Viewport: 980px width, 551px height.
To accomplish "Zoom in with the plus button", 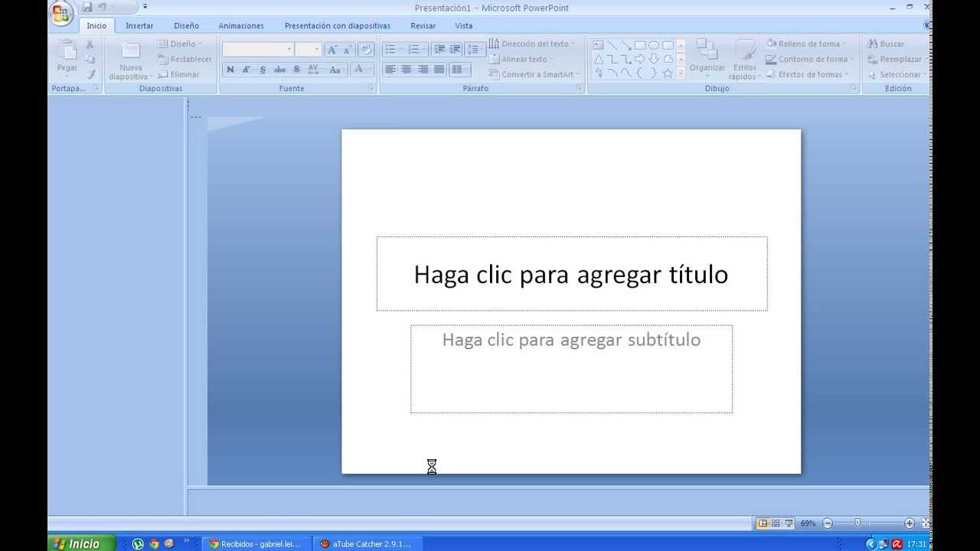I will pos(910,523).
